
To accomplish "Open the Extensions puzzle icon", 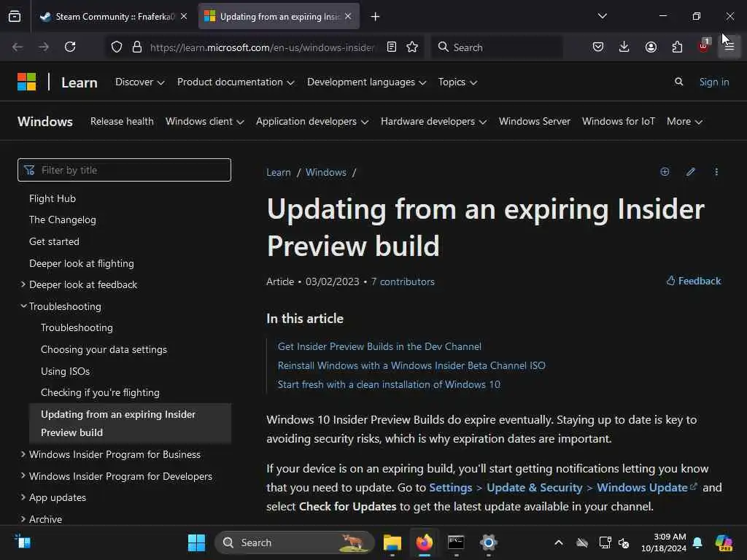I will tap(677, 47).
